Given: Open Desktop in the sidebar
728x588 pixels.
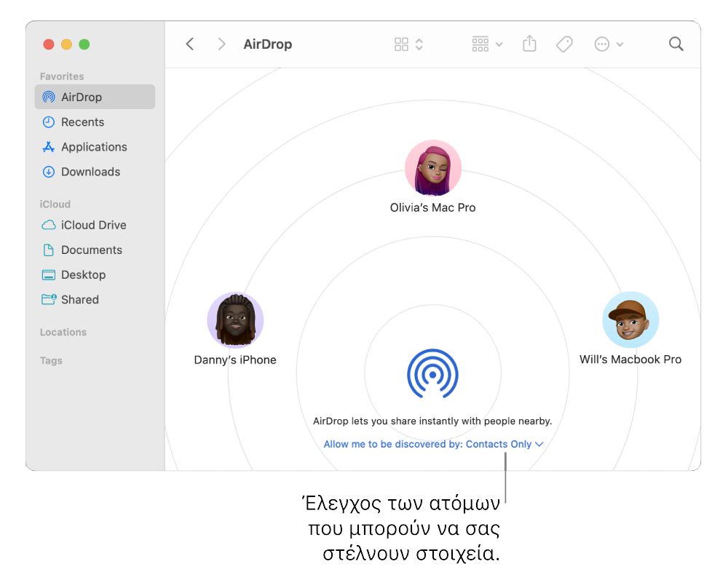Looking at the screenshot, I should (x=95, y=275).
